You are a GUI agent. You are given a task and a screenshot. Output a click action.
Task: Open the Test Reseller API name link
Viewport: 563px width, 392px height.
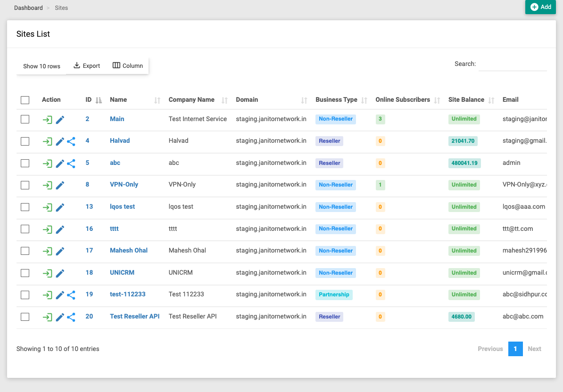pos(135,316)
